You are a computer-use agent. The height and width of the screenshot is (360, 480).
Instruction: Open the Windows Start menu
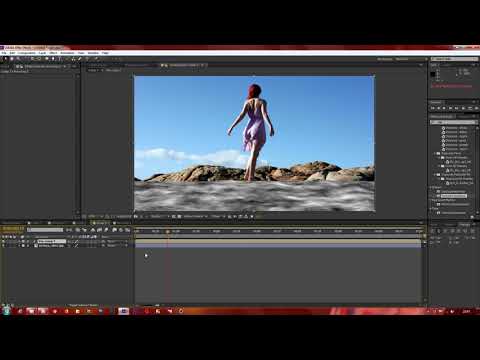coord(7,311)
